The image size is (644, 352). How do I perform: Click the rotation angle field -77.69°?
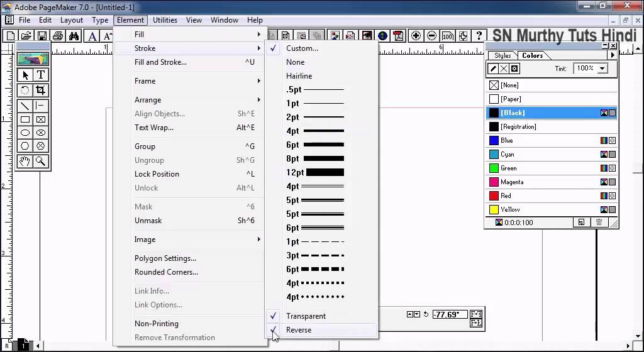pos(450,315)
